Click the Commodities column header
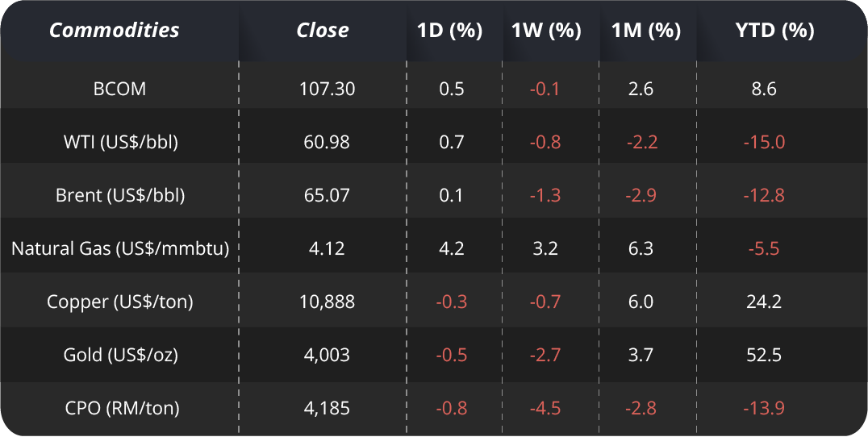This screenshot has width=868, height=437. pyautogui.click(x=115, y=31)
